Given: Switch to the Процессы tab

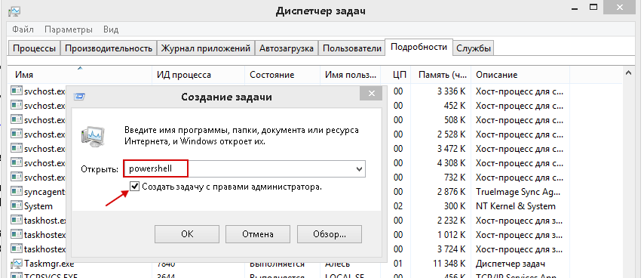Looking at the screenshot, I should (x=34, y=48).
